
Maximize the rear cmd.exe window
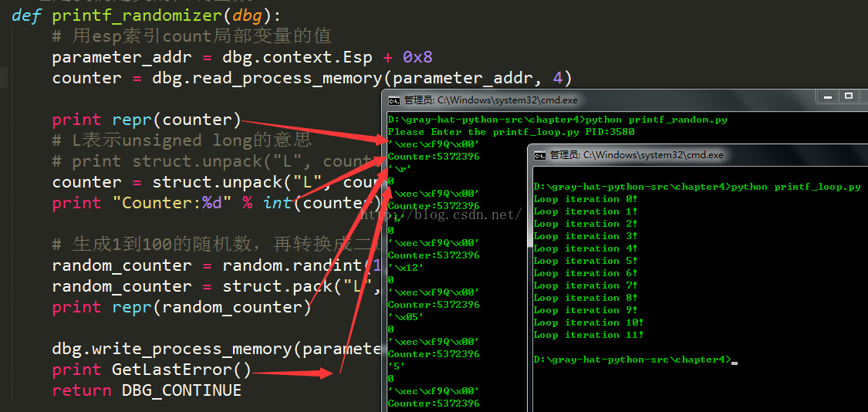(849, 96)
